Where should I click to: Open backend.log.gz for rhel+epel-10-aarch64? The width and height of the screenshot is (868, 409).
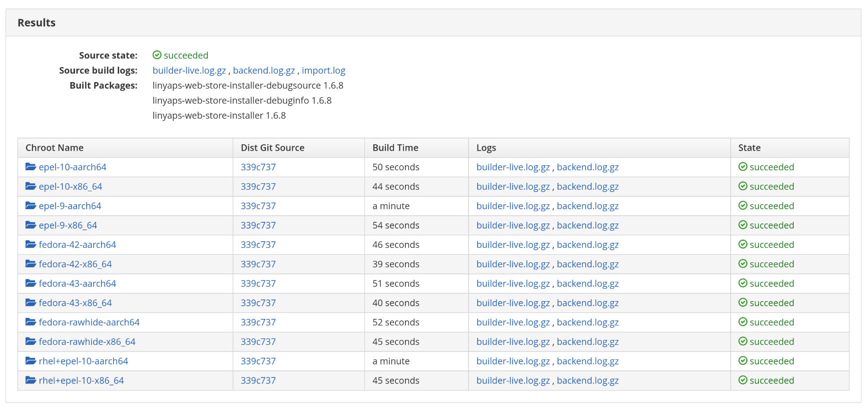(588, 361)
